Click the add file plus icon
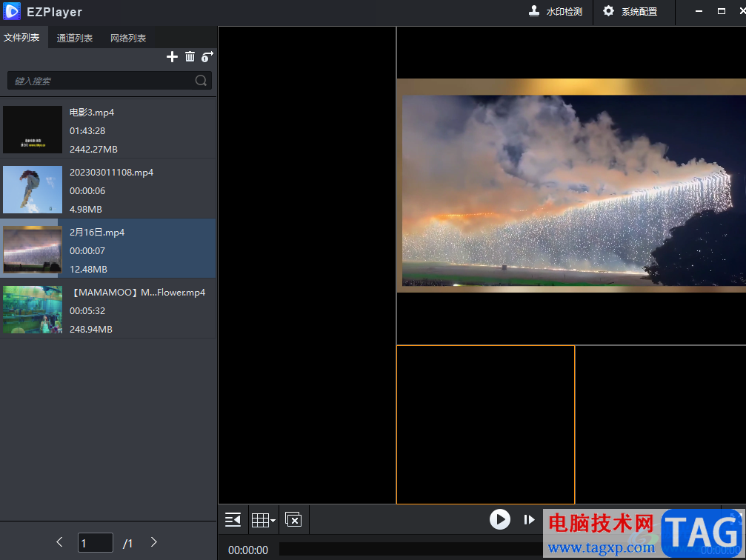 [172, 57]
